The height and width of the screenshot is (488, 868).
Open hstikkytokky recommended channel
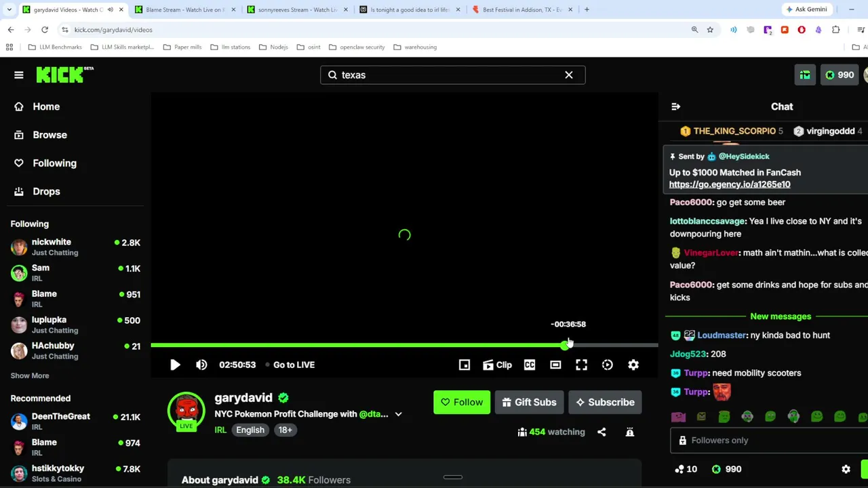(75, 473)
